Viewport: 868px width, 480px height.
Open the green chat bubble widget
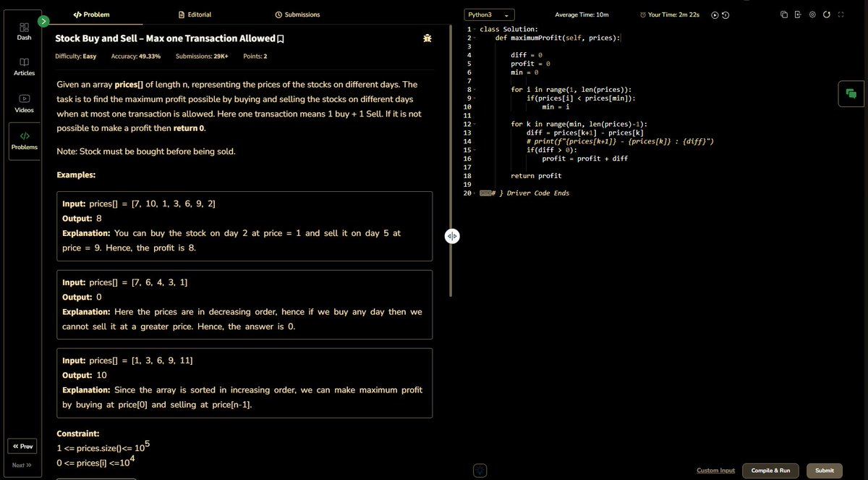851,94
